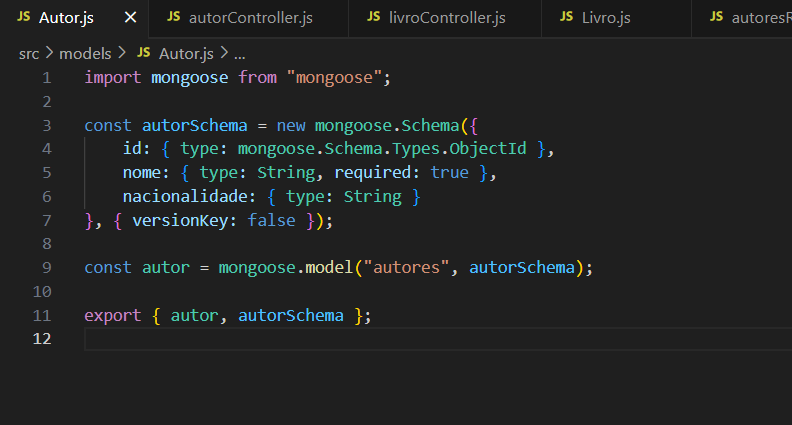Click the export keyword on line 11
This screenshot has height=425, width=792.
(x=113, y=316)
